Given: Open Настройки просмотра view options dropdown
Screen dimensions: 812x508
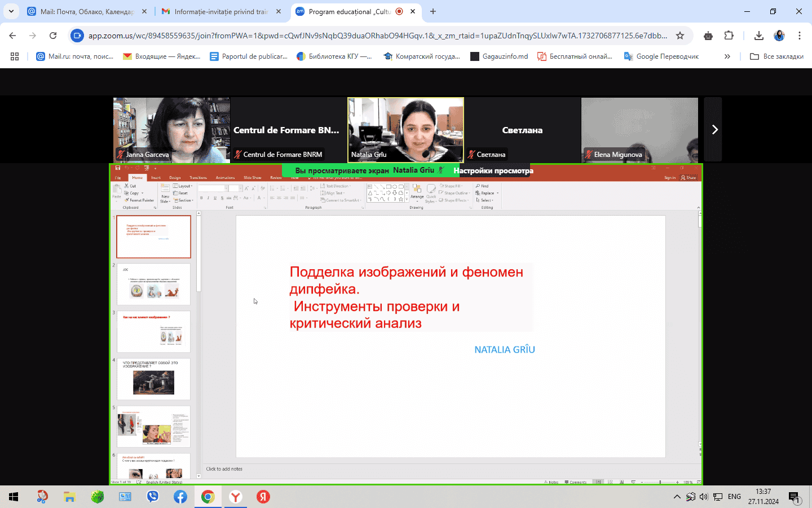Looking at the screenshot, I should 493,170.
